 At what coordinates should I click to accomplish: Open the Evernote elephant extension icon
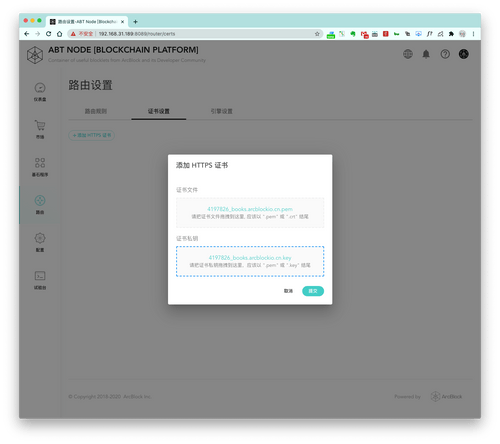(x=353, y=34)
